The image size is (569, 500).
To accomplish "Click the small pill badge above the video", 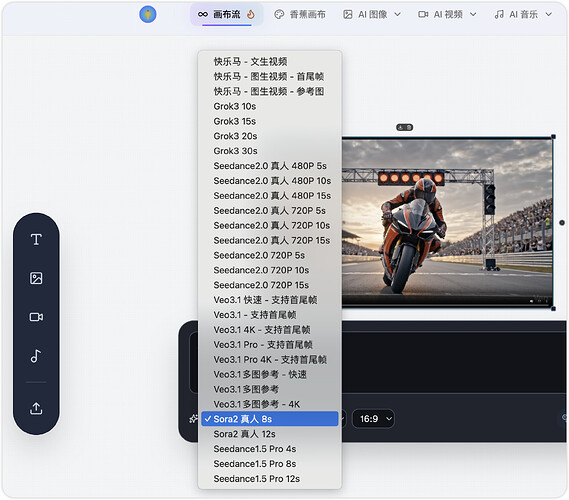I will tap(405, 127).
